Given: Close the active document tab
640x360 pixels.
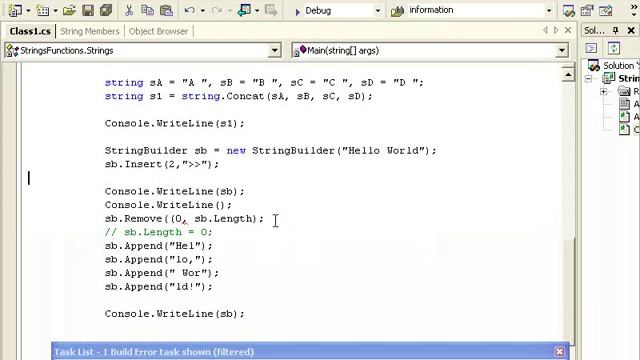Looking at the screenshot, I should (x=568, y=30).
